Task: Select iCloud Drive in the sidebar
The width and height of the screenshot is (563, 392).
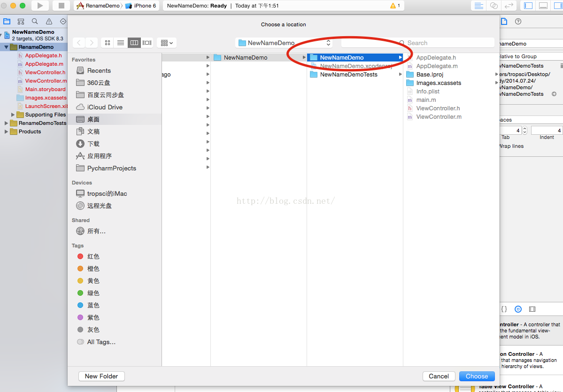Action: pos(115,108)
